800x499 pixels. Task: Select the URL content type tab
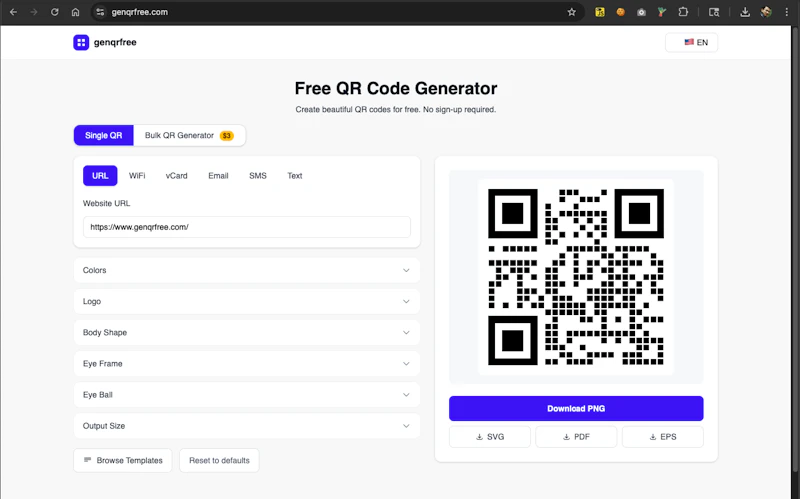pos(100,176)
